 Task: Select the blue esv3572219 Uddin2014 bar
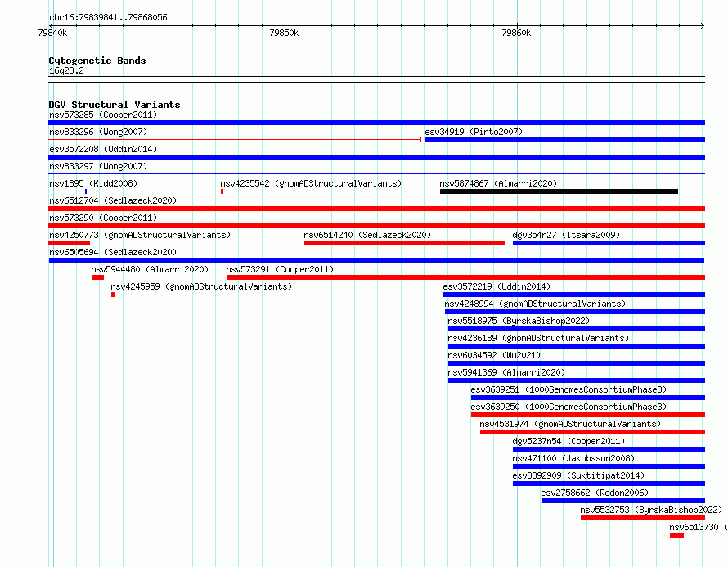[574, 295]
